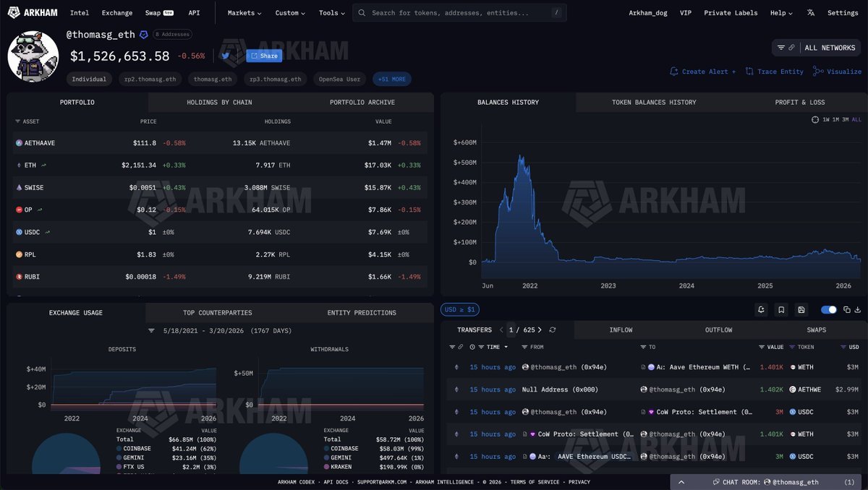Click the clock icon in the TIME column header
This screenshot has width=868, height=490.
click(471, 347)
